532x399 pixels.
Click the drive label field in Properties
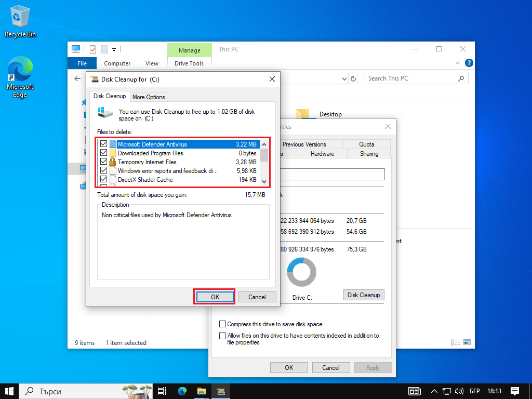pyautogui.click(x=332, y=175)
